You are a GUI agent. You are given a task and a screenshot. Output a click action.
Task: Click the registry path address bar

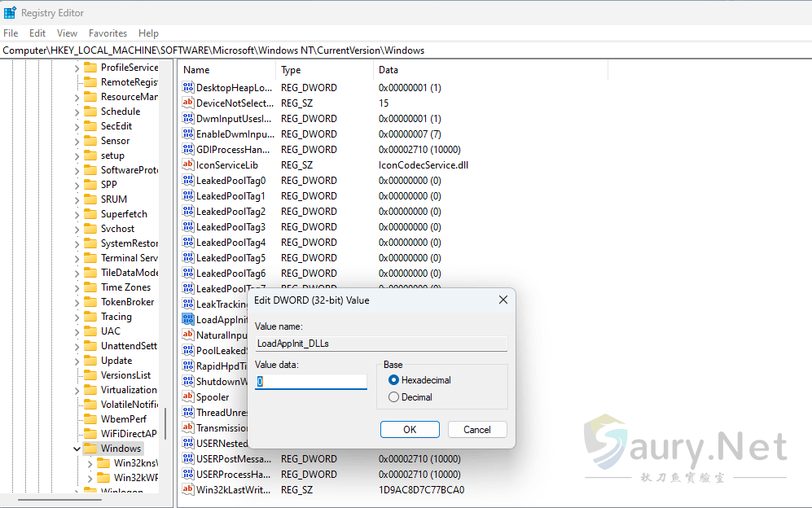(406, 50)
